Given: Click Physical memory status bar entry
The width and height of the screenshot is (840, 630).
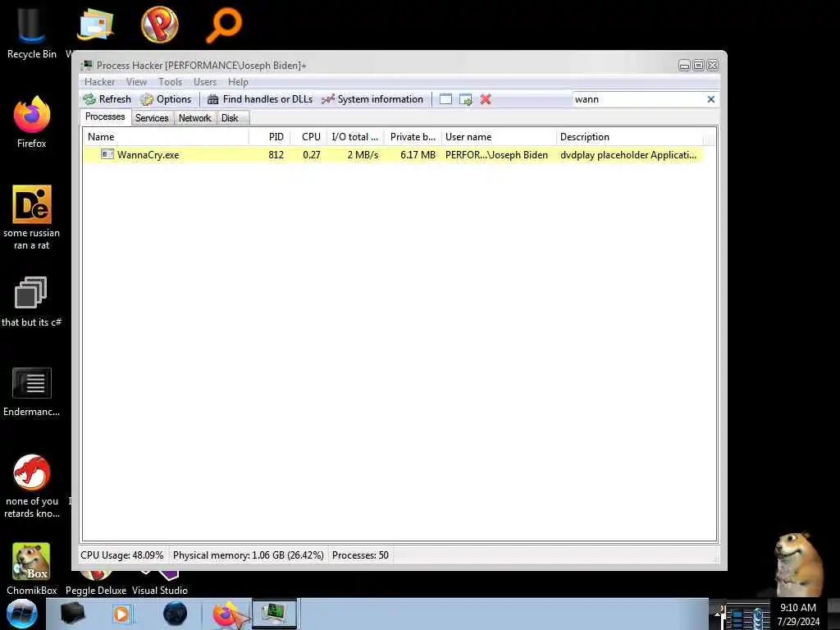Looking at the screenshot, I should pyautogui.click(x=248, y=555).
